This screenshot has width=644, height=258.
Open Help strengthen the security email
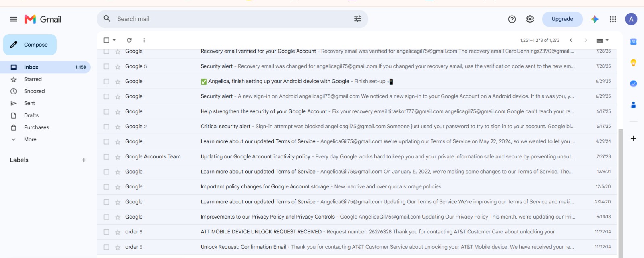click(357, 111)
